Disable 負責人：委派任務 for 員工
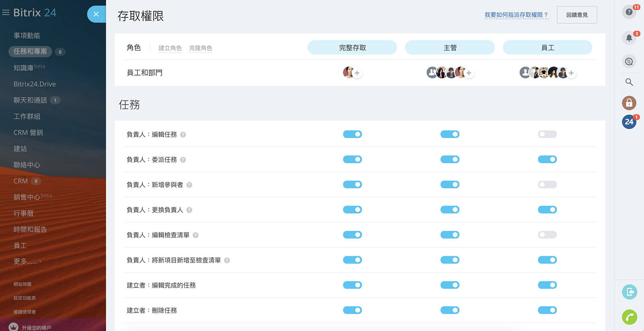This screenshot has width=644, height=331. (547, 159)
